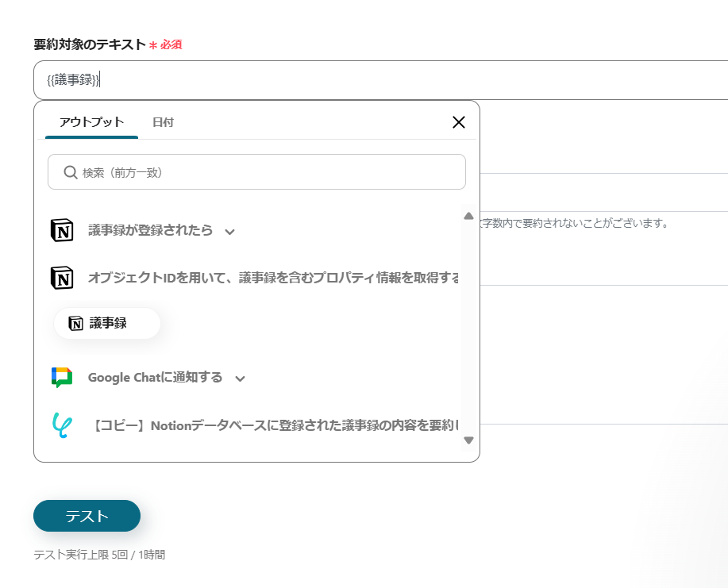Select the オブジェクトIDを用いて row label
The width and height of the screenshot is (728, 588).
pos(273,278)
